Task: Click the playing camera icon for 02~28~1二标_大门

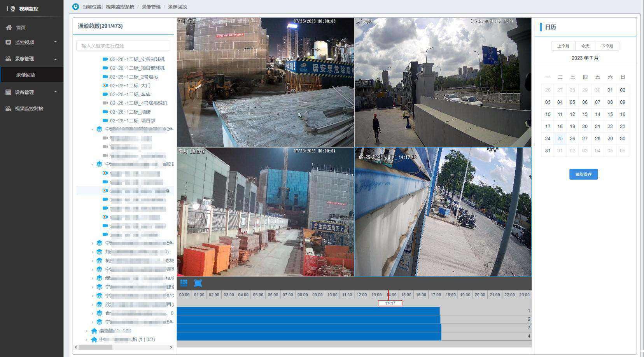Action: click(x=105, y=86)
